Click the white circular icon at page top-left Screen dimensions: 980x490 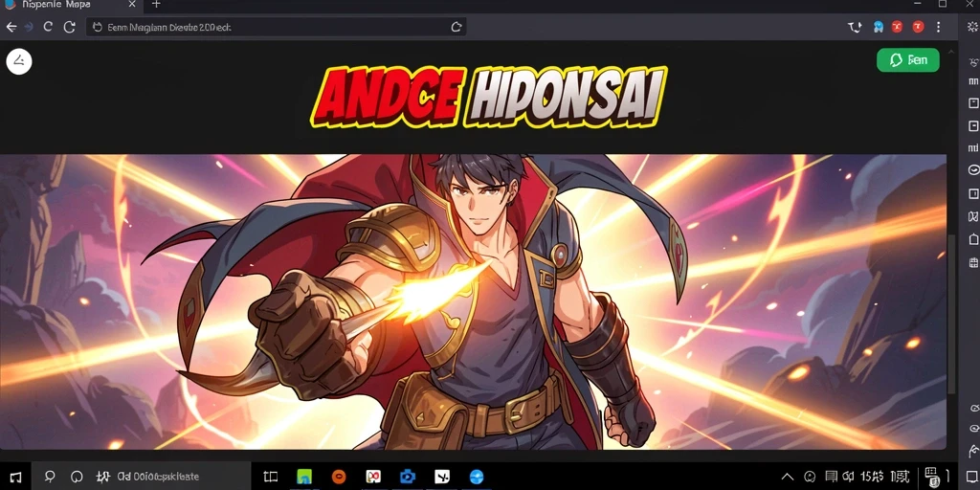tap(19, 61)
